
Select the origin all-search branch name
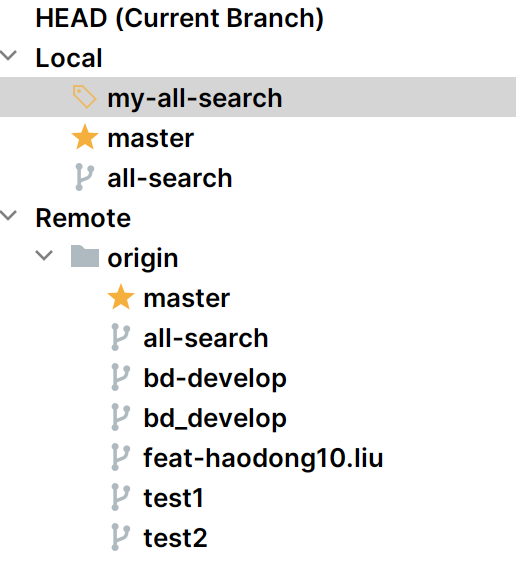(206, 338)
